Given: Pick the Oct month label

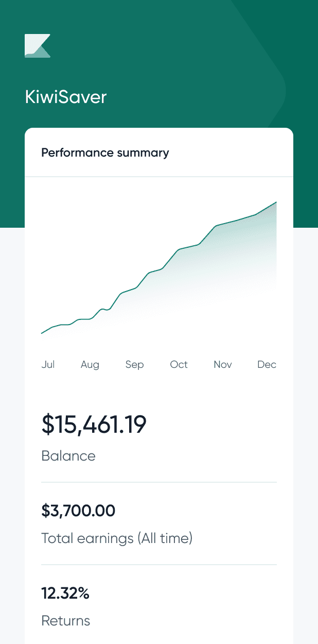Looking at the screenshot, I should [x=179, y=364].
